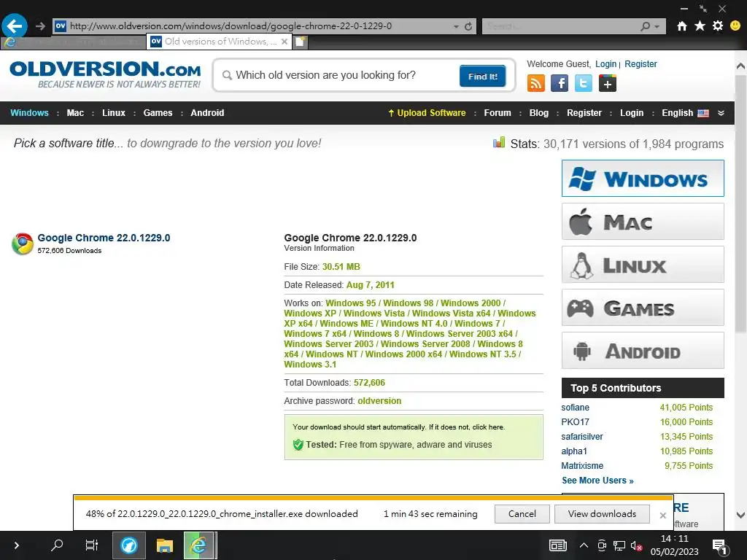Open Favorites star icon
The image size is (747, 560).
pos(700,26)
